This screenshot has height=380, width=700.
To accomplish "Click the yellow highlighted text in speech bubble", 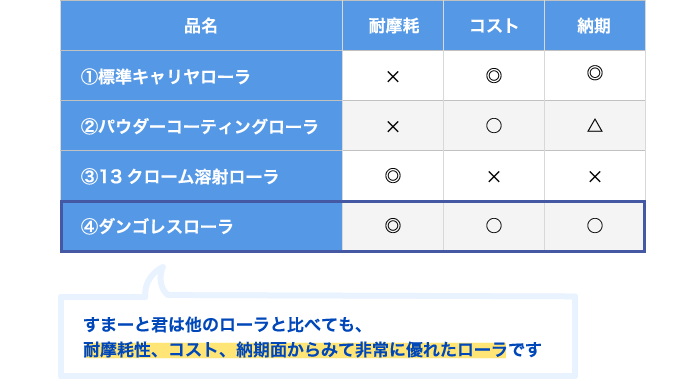I will click(x=295, y=350).
